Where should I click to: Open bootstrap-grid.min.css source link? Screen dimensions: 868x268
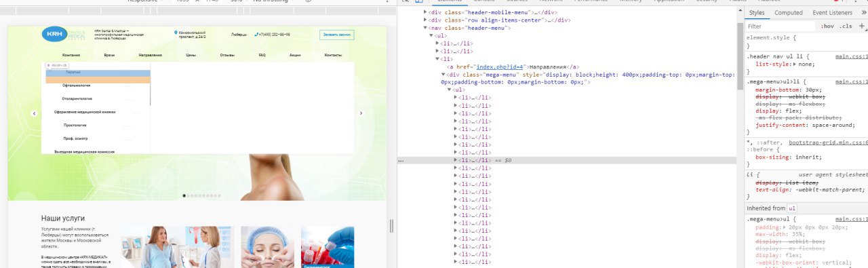point(827,142)
